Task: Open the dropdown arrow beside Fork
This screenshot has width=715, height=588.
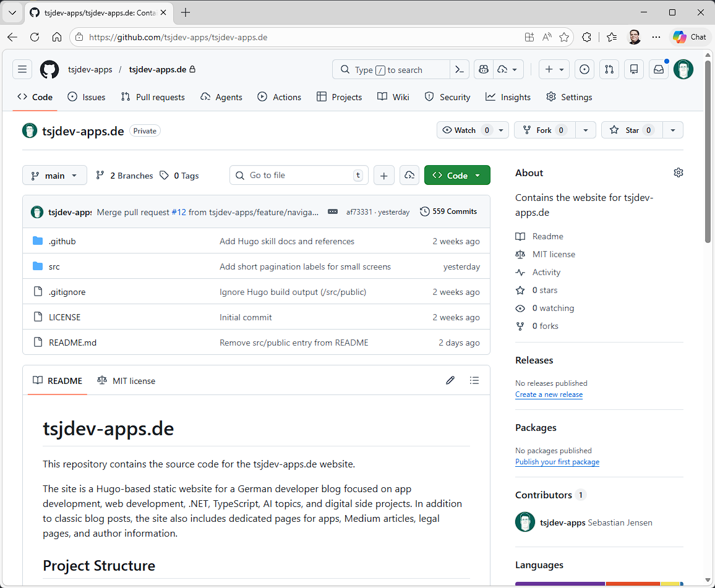Action: coord(586,130)
